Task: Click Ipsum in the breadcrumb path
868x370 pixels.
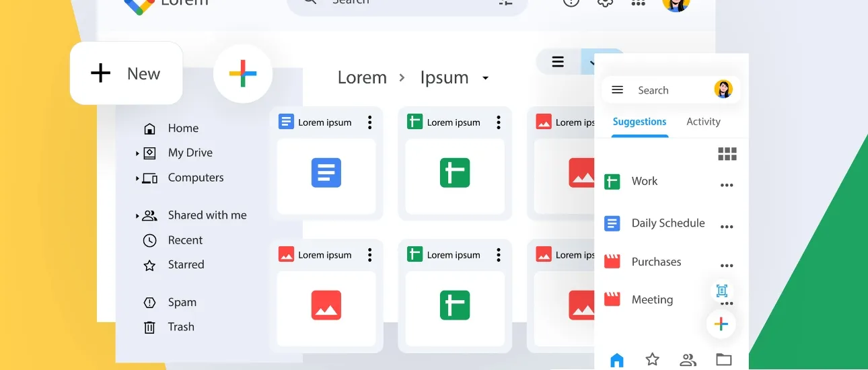Action: [x=444, y=77]
